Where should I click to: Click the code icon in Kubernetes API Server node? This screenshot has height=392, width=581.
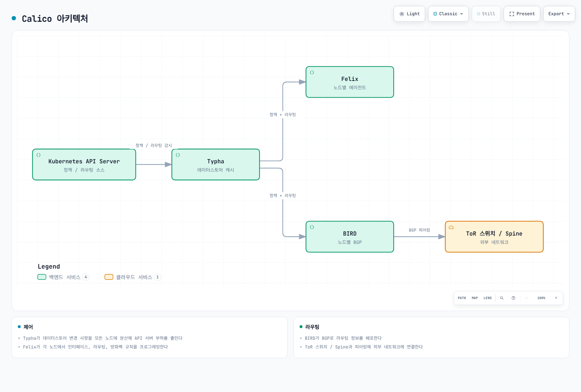38,155
